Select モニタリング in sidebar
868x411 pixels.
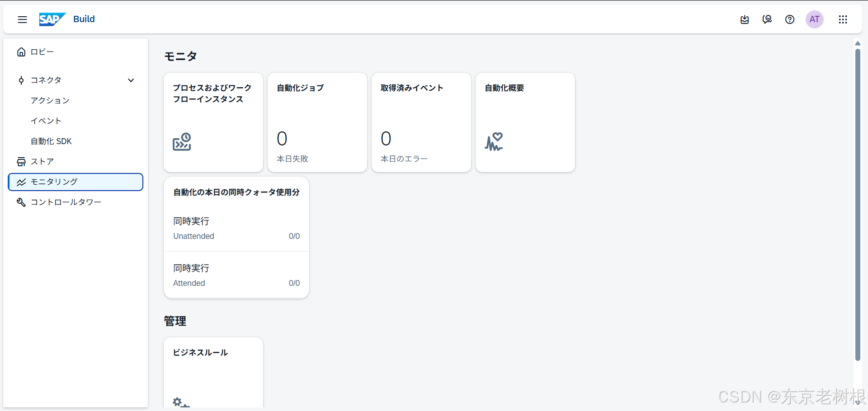tap(75, 182)
